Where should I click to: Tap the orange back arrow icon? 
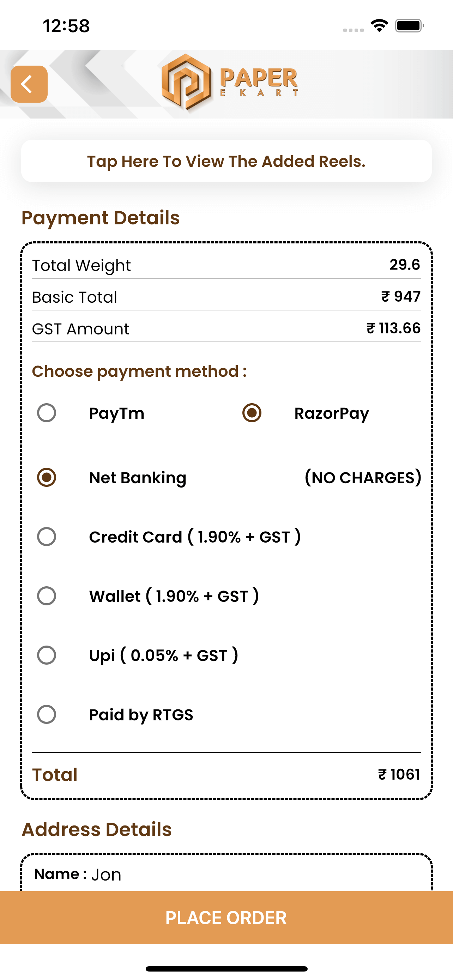29,84
